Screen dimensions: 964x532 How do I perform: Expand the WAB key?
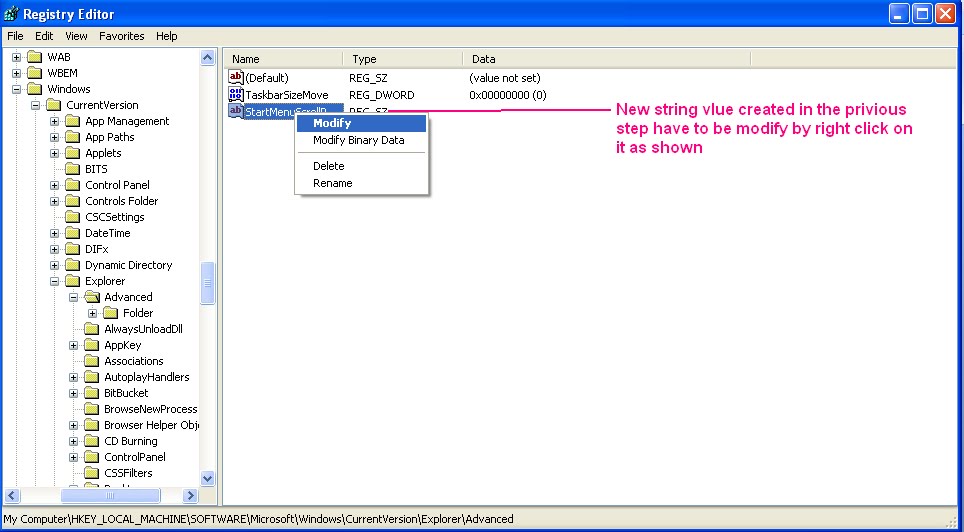click(x=17, y=57)
